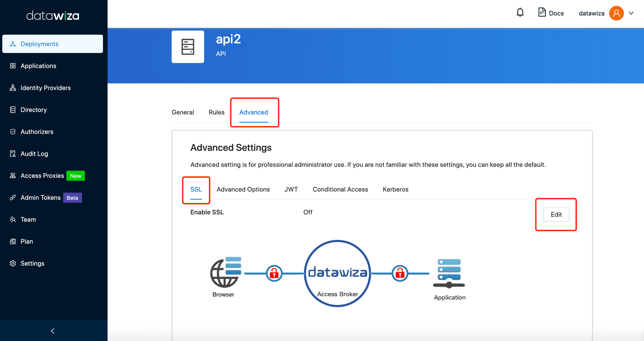Click the Plan icon in sidebar
Screen dimensions: 644x341
tap(13, 241)
